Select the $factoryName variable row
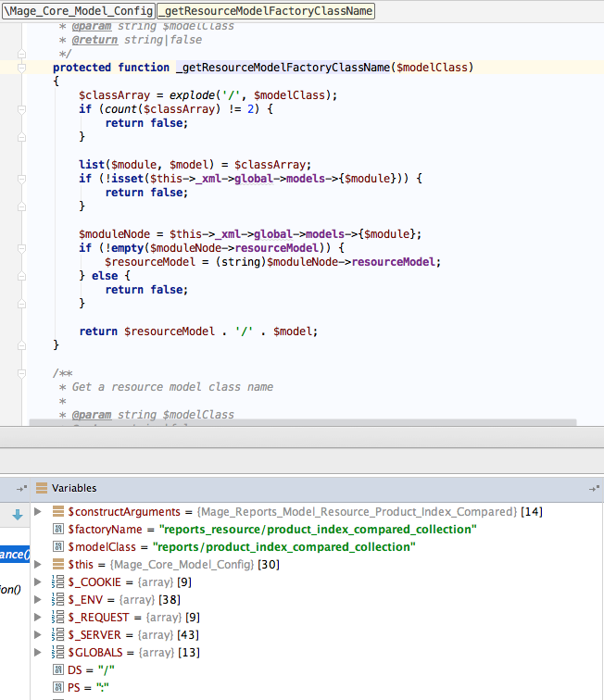Viewport: 604px width, 700px height. pyautogui.click(x=317, y=529)
